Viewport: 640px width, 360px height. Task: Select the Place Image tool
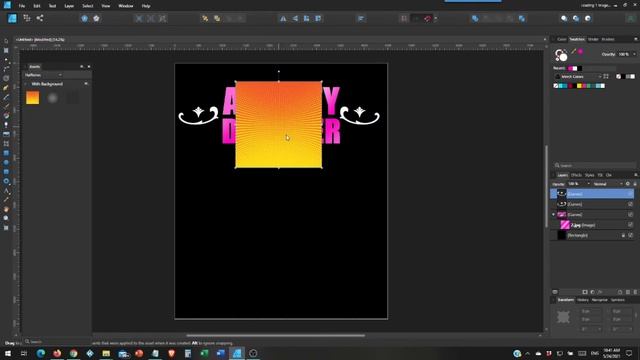click(6, 134)
